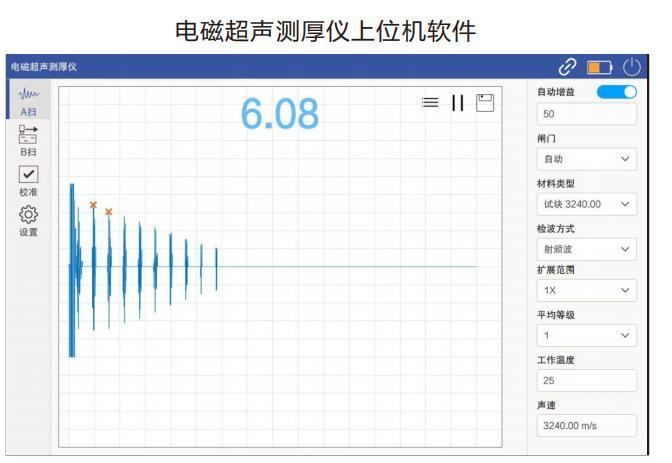672x463 pixels.
Task: Switch to the A扫 waveform view
Action: click(x=28, y=100)
